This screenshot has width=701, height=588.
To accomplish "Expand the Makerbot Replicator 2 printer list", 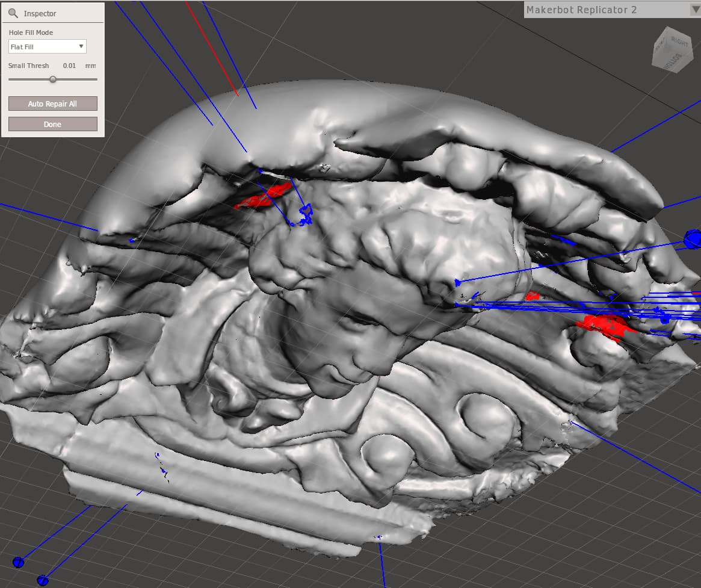I will 695,10.
